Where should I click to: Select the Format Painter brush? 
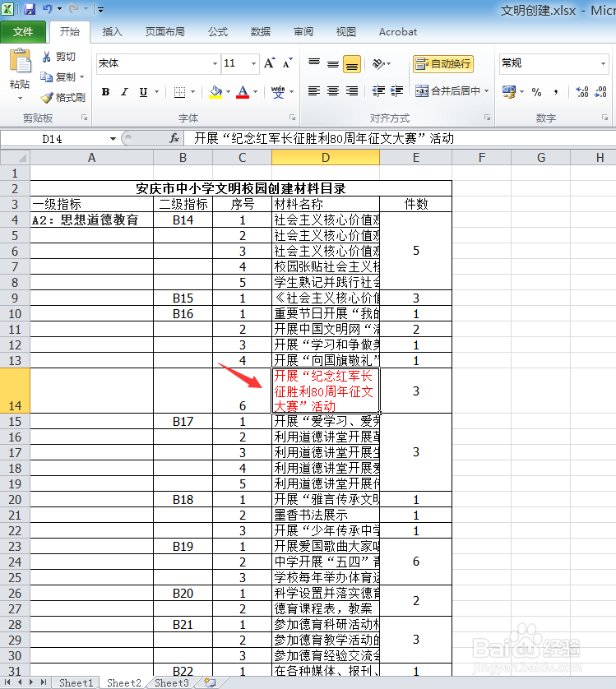(46, 98)
